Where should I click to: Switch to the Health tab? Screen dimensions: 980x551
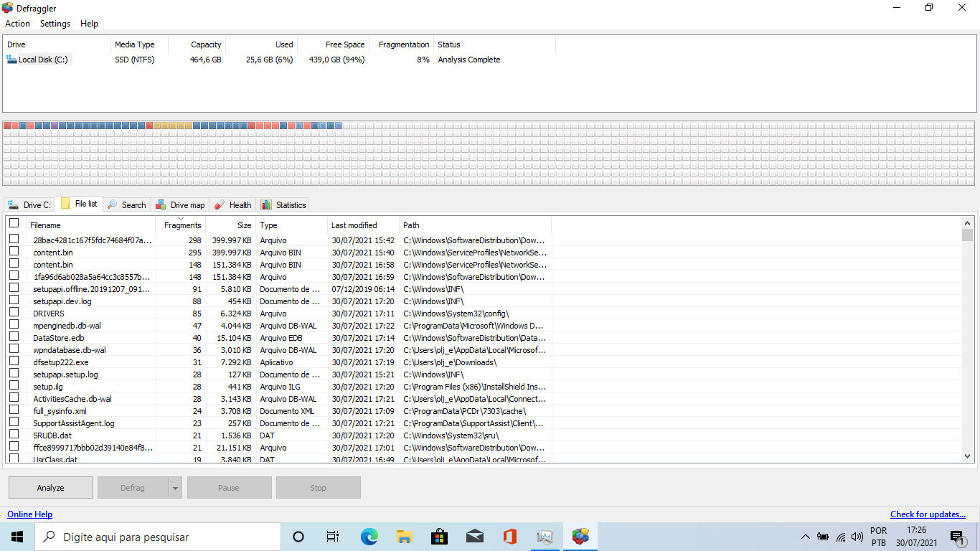pos(232,204)
